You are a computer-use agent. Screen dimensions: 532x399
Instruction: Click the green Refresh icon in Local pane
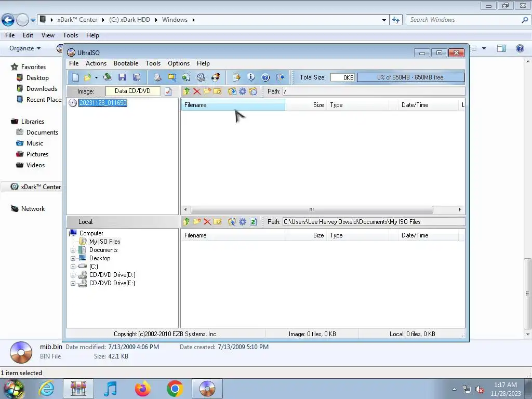point(253,221)
